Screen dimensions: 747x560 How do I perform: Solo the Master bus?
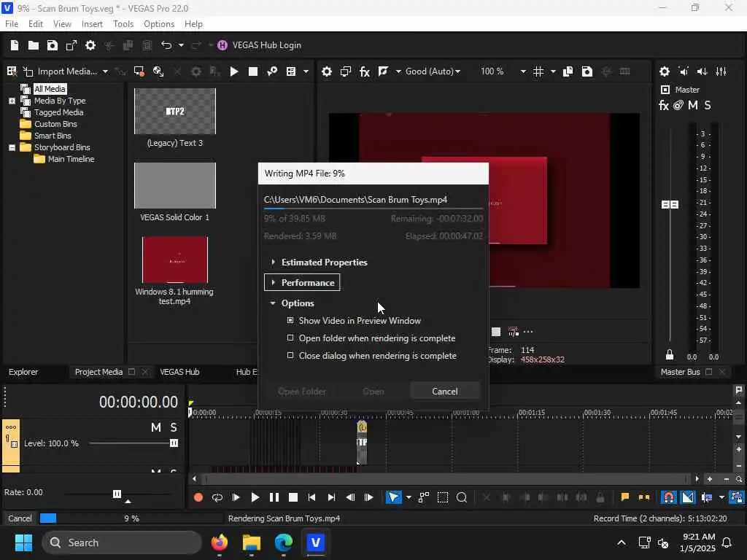click(708, 105)
